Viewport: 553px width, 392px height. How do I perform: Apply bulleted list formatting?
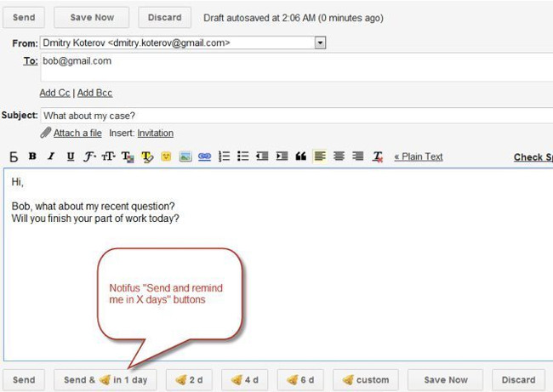point(243,156)
